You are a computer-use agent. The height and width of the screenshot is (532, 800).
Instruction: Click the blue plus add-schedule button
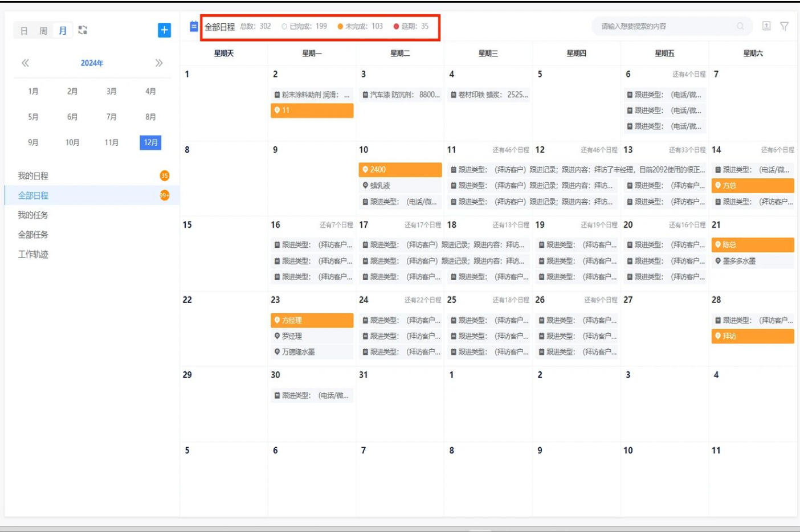point(164,30)
